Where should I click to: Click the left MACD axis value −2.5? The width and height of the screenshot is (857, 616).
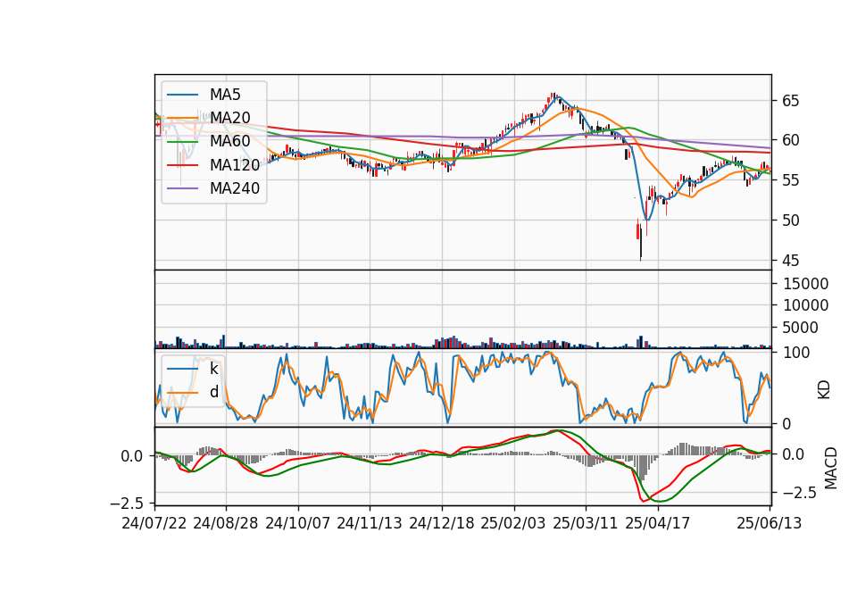coord(127,503)
